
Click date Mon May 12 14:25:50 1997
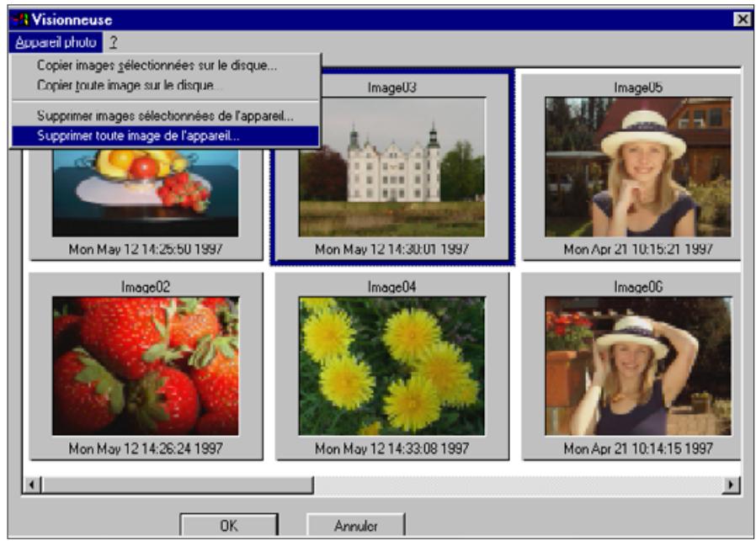tap(146, 249)
